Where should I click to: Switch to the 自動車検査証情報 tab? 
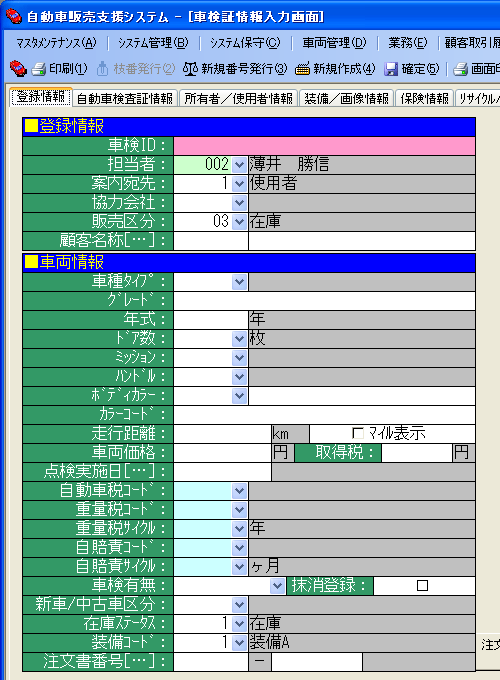125,99
